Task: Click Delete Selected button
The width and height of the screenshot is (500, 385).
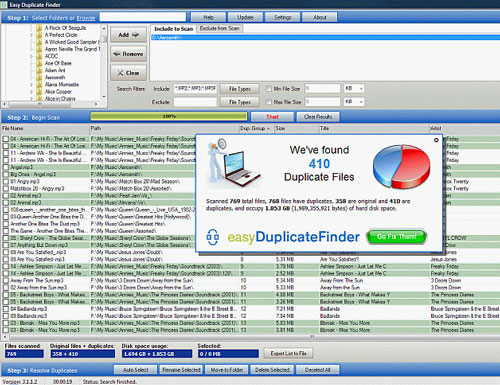Action: [x=272, y=370]
